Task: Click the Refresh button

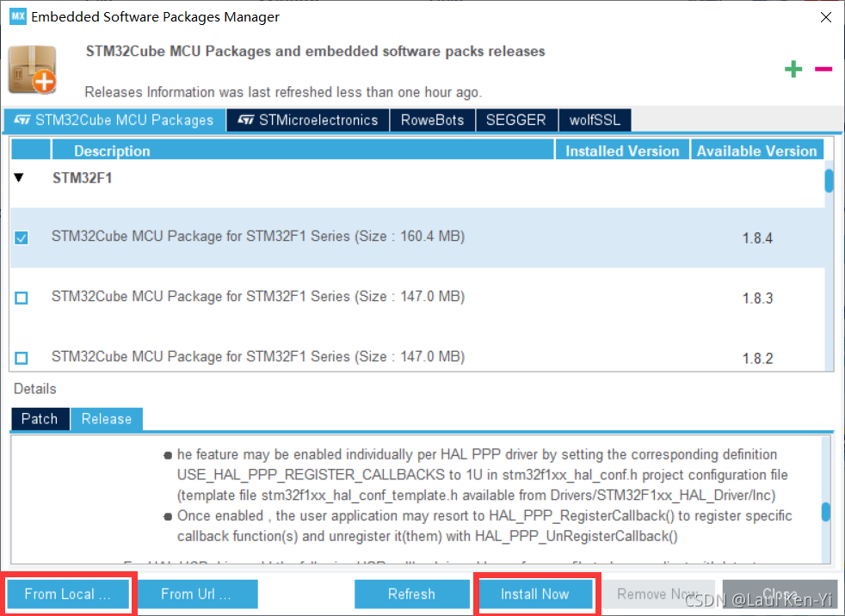Action: (x=411, y=594)
